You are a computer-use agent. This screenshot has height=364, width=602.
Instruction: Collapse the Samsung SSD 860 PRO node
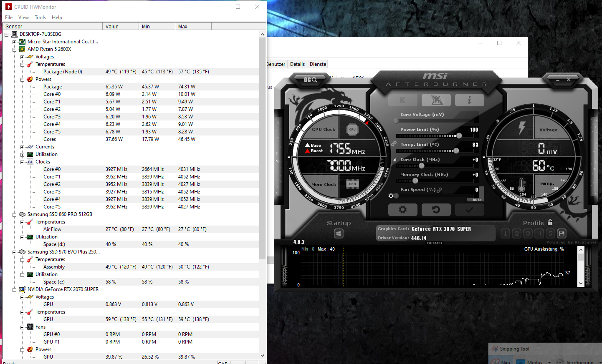pyautogui.click(x=15, y=214)
